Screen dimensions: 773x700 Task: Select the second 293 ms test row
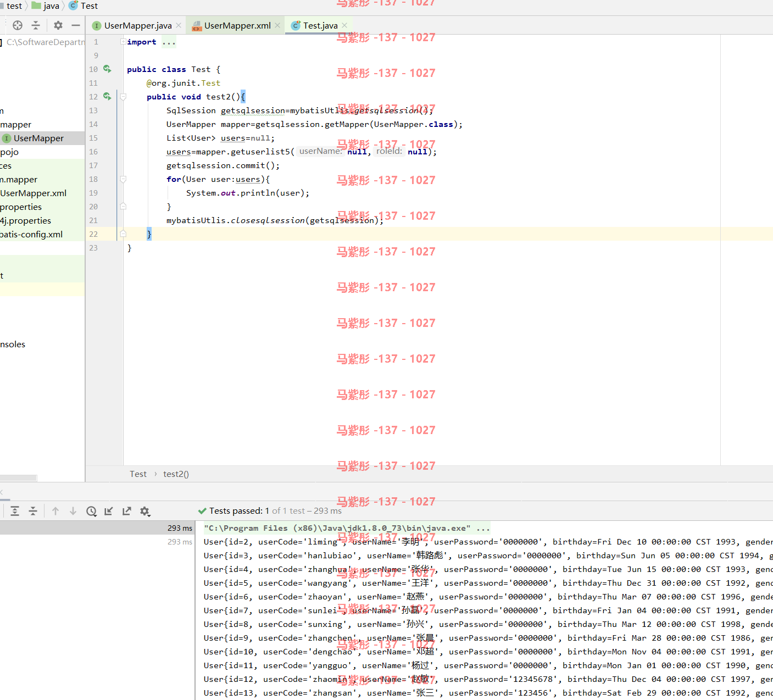click(97, 541)
